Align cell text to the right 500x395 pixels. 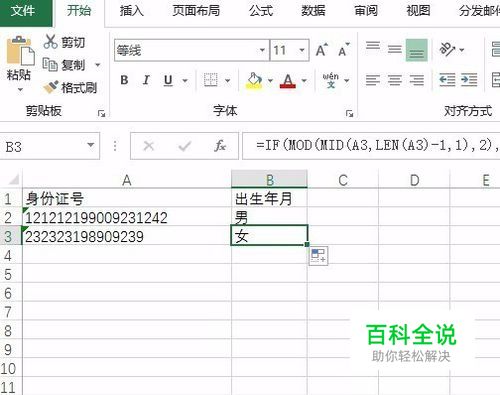(x=417, y=80)
